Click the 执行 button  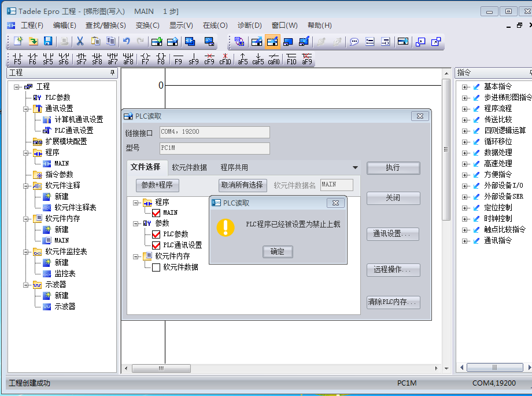[393, 168]
